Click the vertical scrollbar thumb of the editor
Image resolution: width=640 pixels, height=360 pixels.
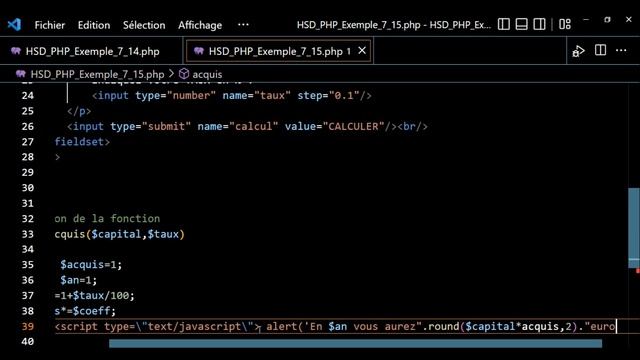pyautogui.click(x=634, y=228)
